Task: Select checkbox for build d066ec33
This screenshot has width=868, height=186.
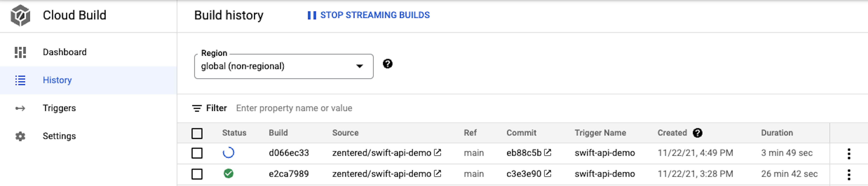Action: point(197,153)
